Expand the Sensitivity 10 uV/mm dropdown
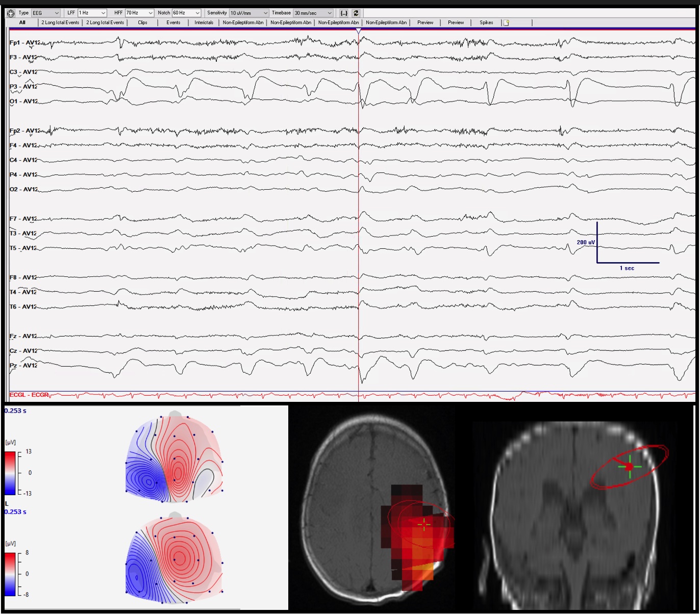 tap(248, 13)
